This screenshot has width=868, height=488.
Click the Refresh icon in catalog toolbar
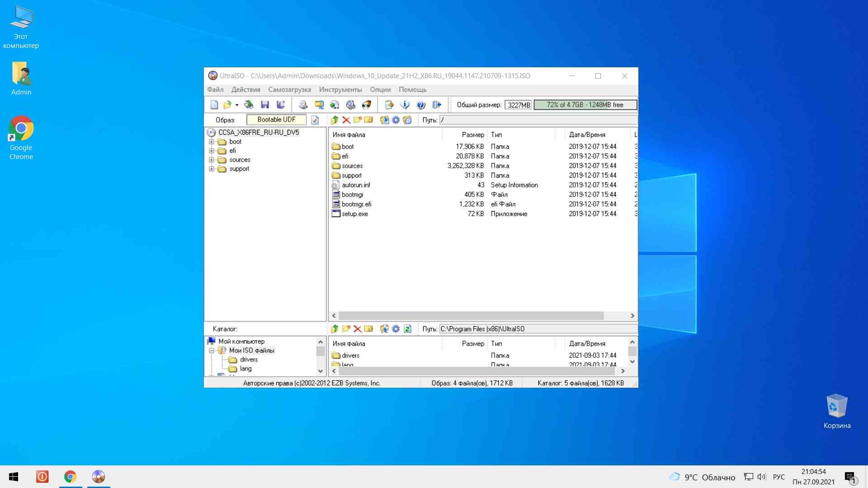[407, 329]
